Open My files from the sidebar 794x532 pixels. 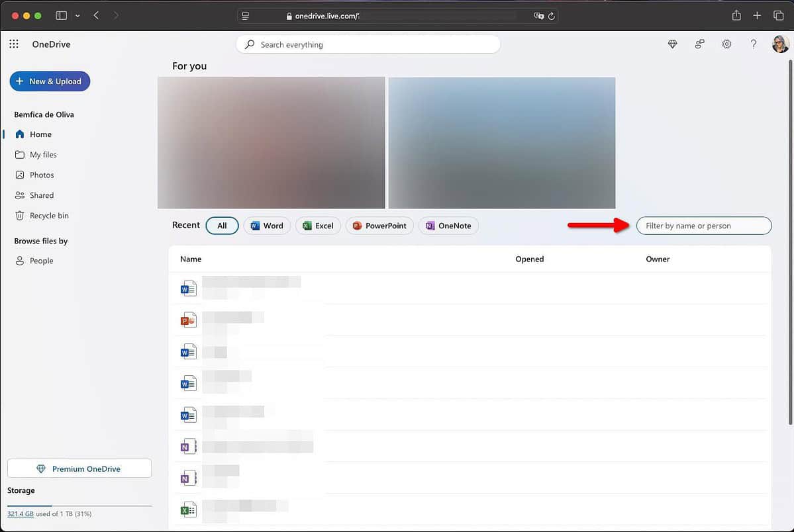[x=43, y=154]
